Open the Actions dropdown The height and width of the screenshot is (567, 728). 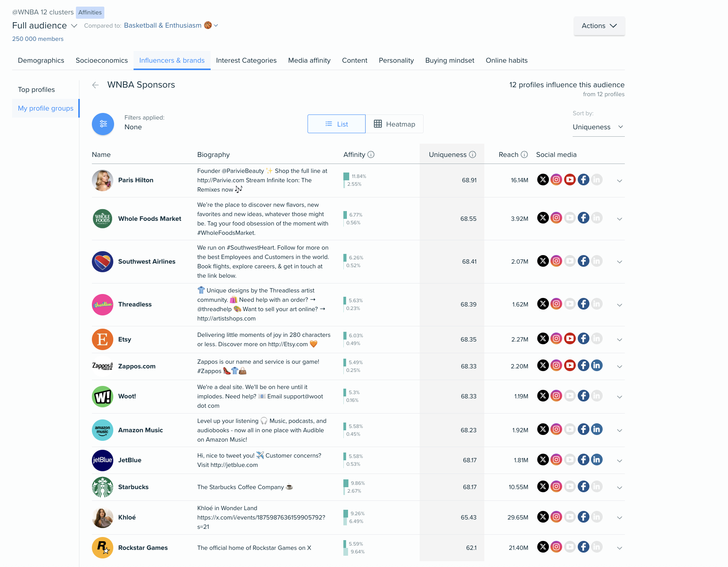(x=599, y=26)
